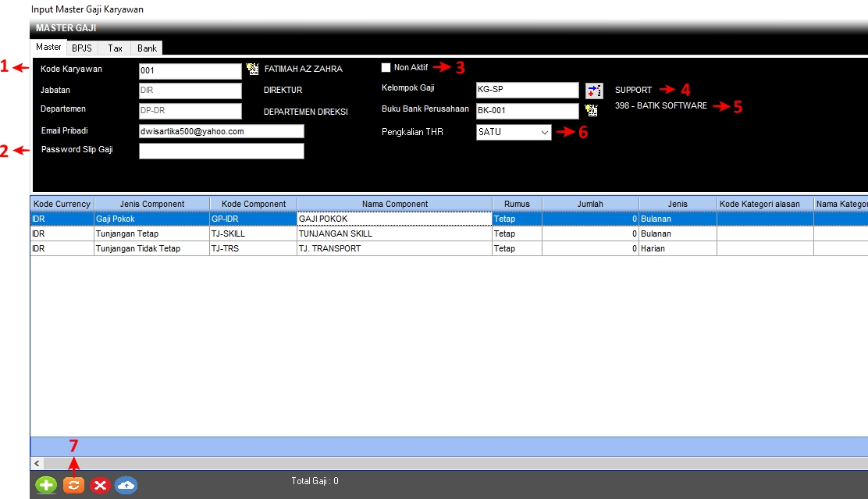
Task: Focus the Kode Karyawan text box
Action: coord(190,70)
